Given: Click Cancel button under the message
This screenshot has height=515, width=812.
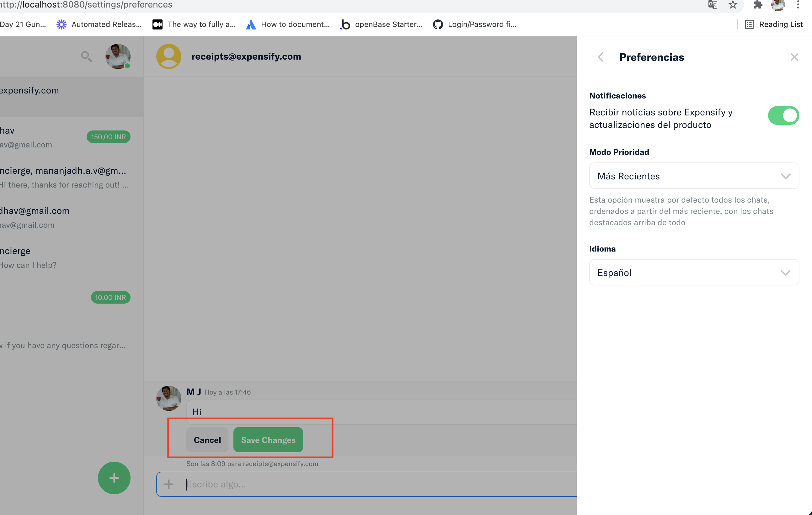Looking at the screenshot, I should click(x=207, y=439).
